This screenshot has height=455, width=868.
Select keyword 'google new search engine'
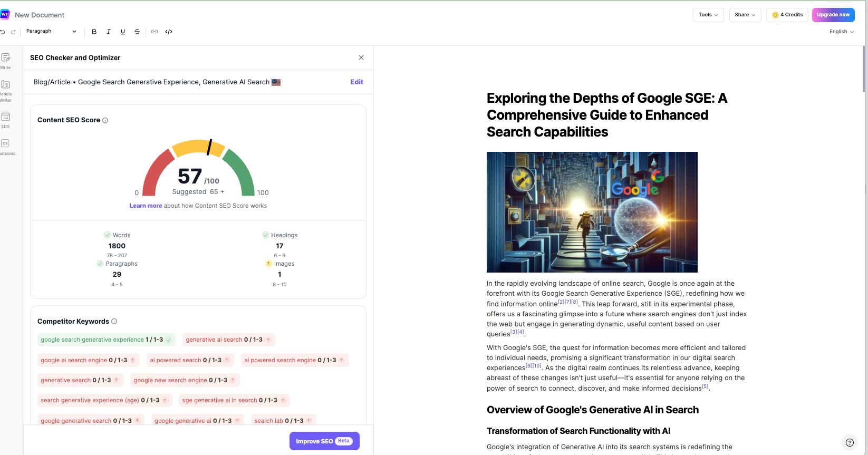pyautogui.click(x=185, y=380)
